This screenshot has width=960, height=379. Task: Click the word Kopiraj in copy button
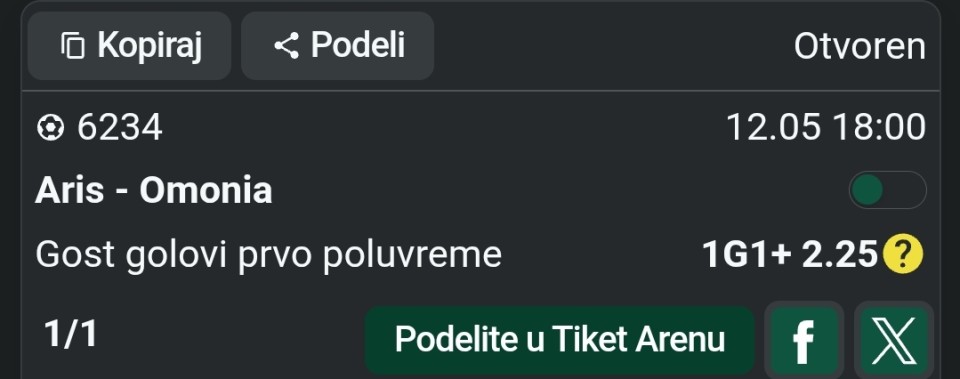click(149, 46)
